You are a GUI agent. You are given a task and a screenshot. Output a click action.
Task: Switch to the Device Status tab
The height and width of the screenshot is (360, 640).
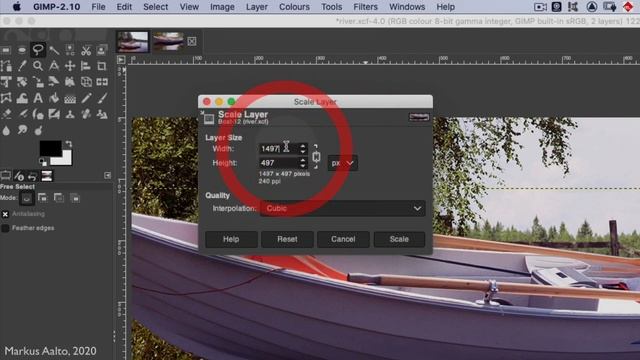coord(19,176)
